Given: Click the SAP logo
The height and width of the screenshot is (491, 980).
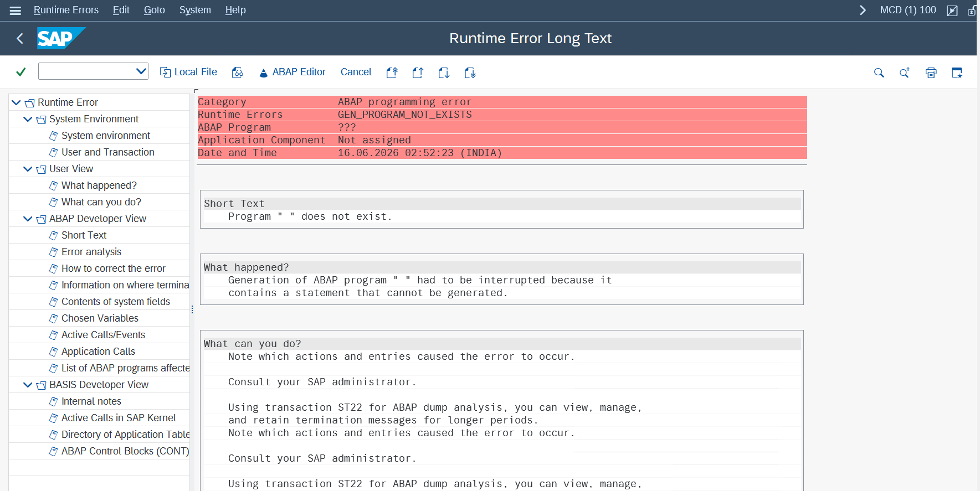Looking at the screenshot, I should 61,38.
